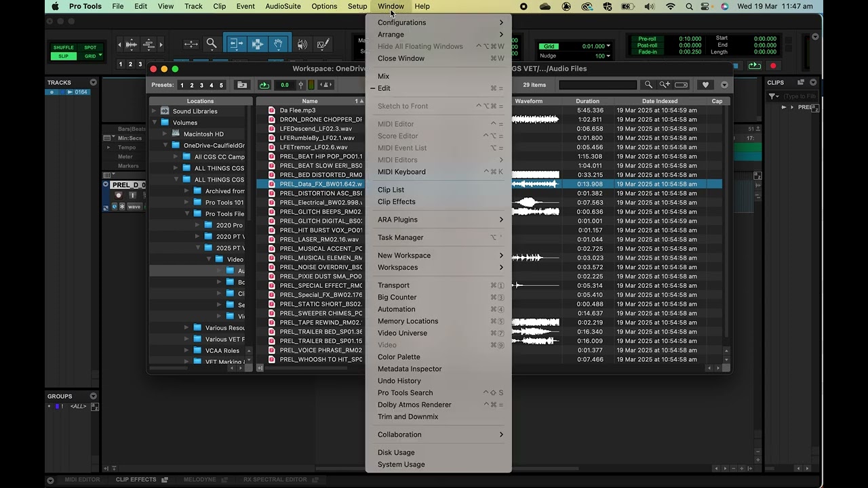Click the MIDI zoom button
The image size is (868, 488).
[149, 45]
